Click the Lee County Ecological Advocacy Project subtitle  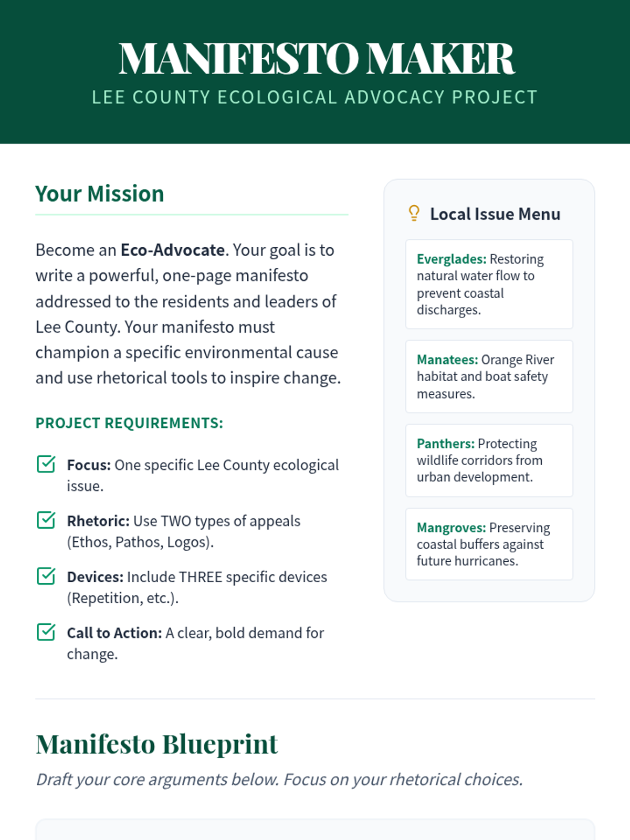point(315,98)
